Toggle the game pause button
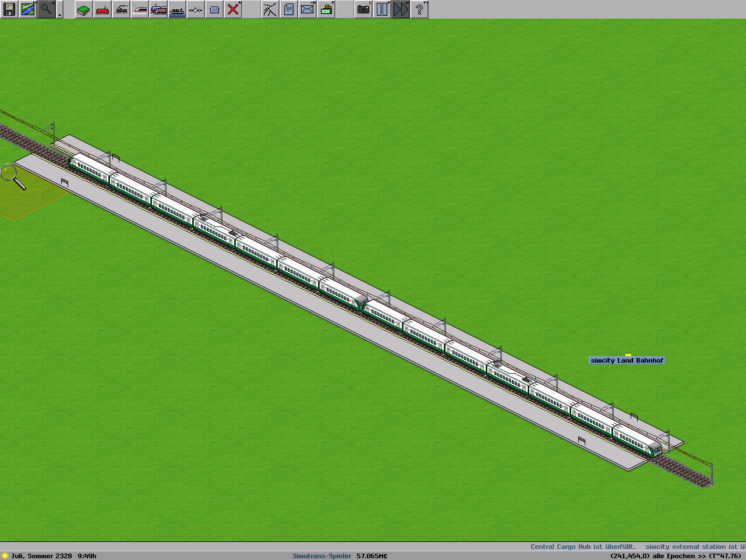This screenshot has width=746, height=560. pos(382,9)
